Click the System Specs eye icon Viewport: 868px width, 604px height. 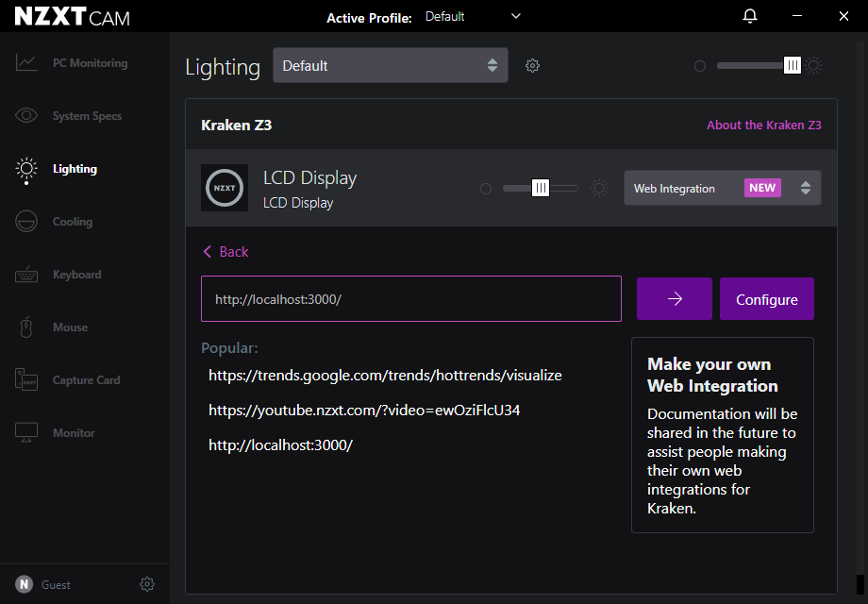click(x=26, y=116)
